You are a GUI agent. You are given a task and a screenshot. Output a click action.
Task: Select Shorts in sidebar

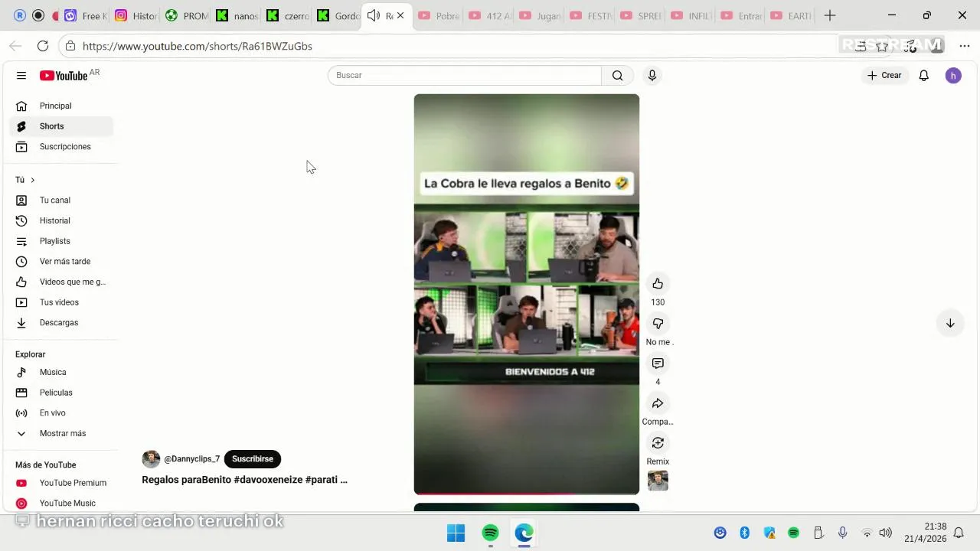(61, 126)
